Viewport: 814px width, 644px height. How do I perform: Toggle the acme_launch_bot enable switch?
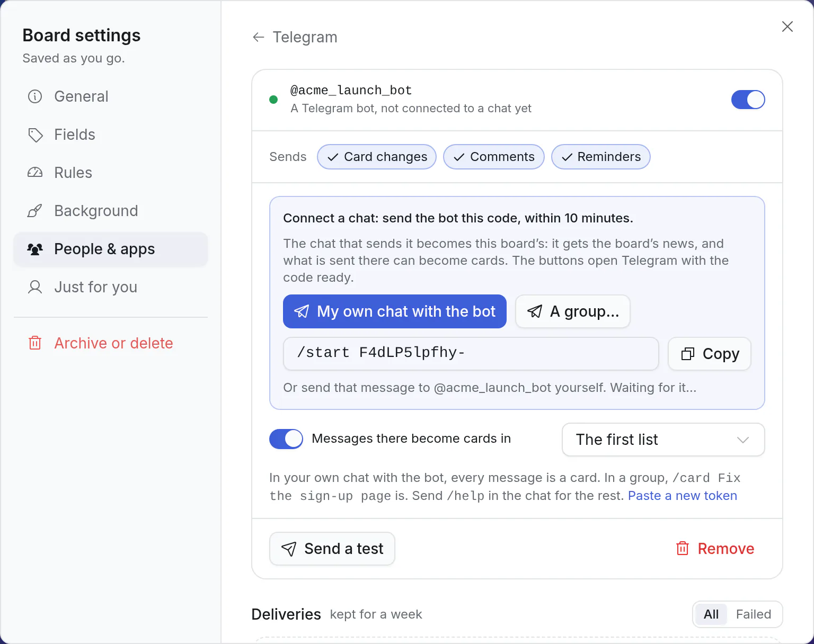tap(748, 100)
